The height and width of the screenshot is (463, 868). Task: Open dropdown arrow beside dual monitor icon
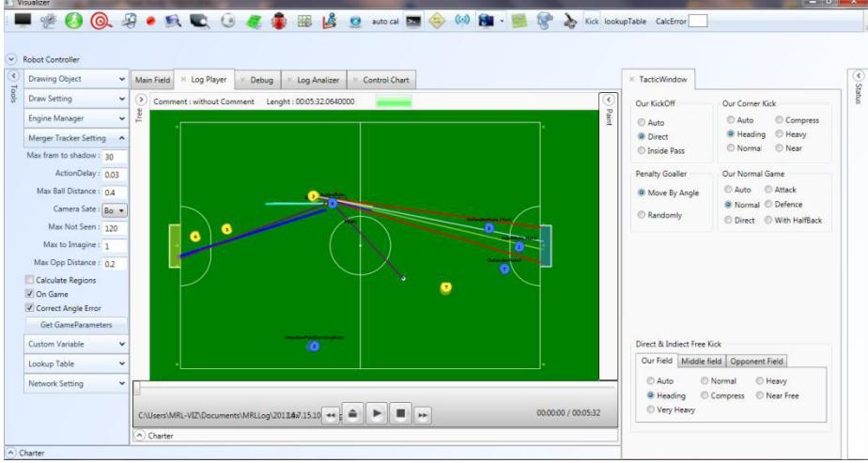502,21
